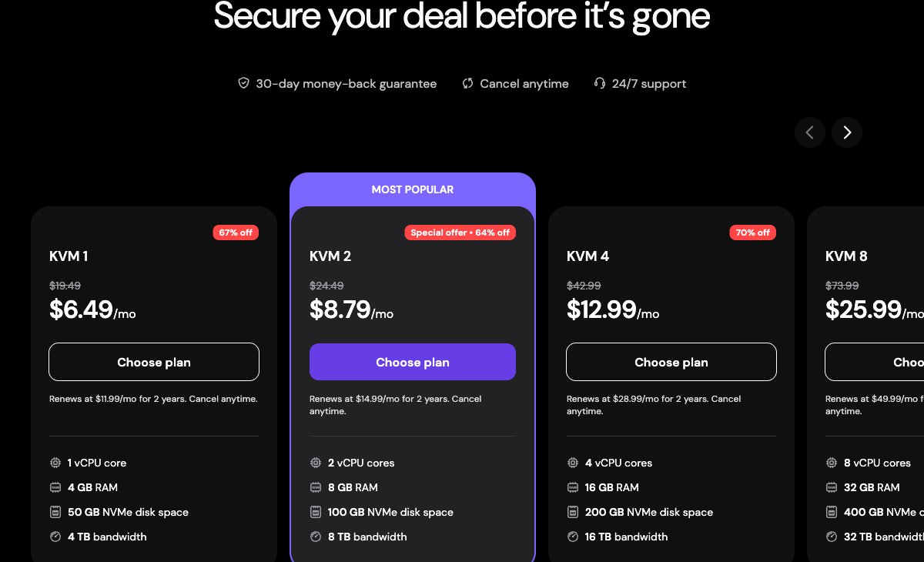This screenshot has width=924, height=562.
Task: Click the MOST POPULAR banner
Action: click(x=413, y=189)
